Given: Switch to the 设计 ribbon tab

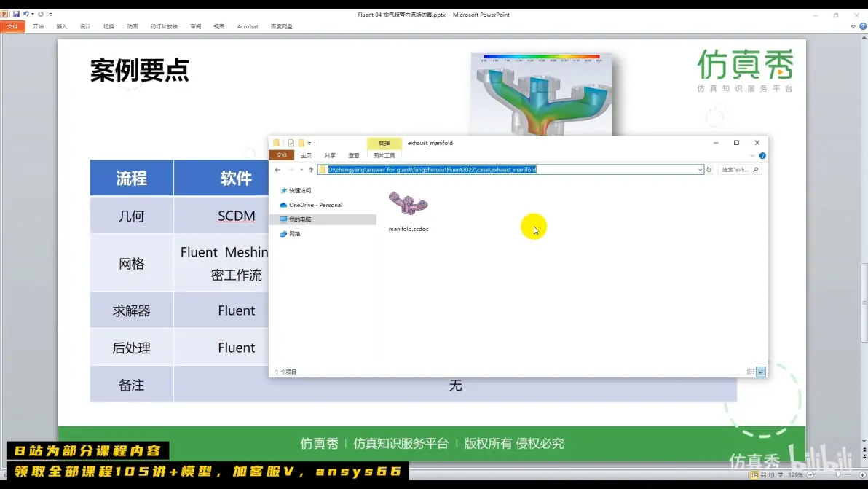Looking at the screenshot, I should [x=85, y=26].
